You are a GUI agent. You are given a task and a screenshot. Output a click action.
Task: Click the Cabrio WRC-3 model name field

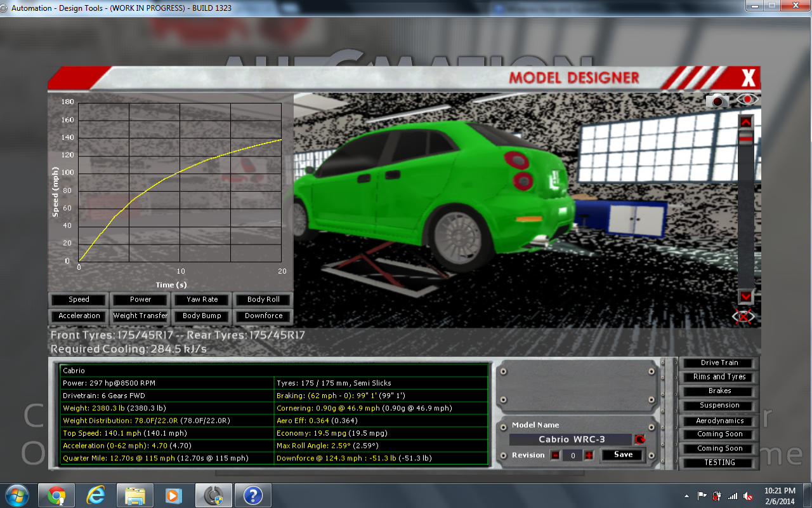click(x=571, y=439)
